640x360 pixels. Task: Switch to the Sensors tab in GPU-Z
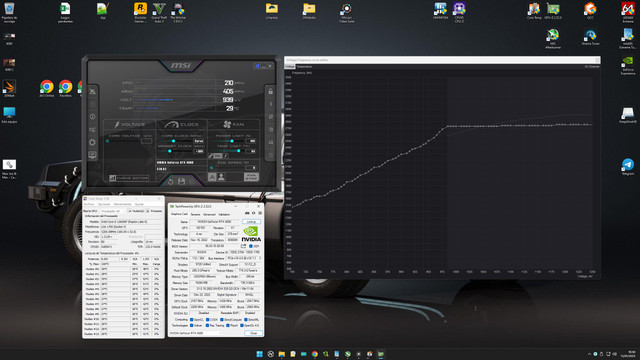(196, 214)
